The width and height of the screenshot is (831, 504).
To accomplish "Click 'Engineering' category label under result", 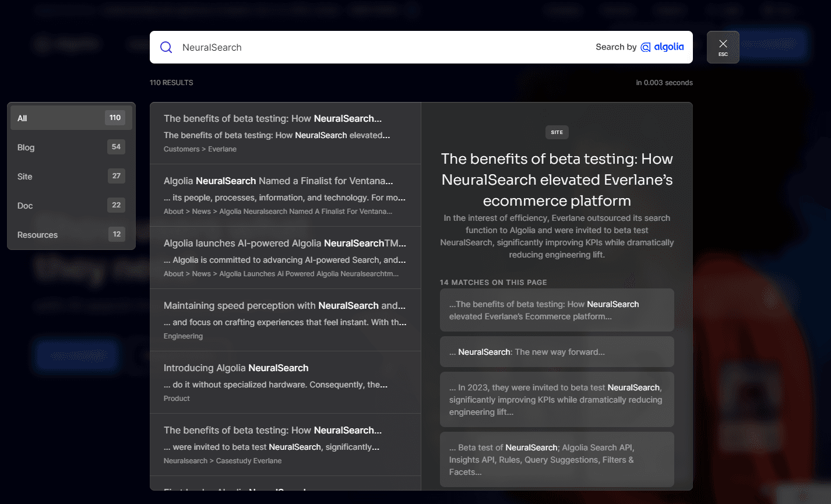I will click(183, 336).
